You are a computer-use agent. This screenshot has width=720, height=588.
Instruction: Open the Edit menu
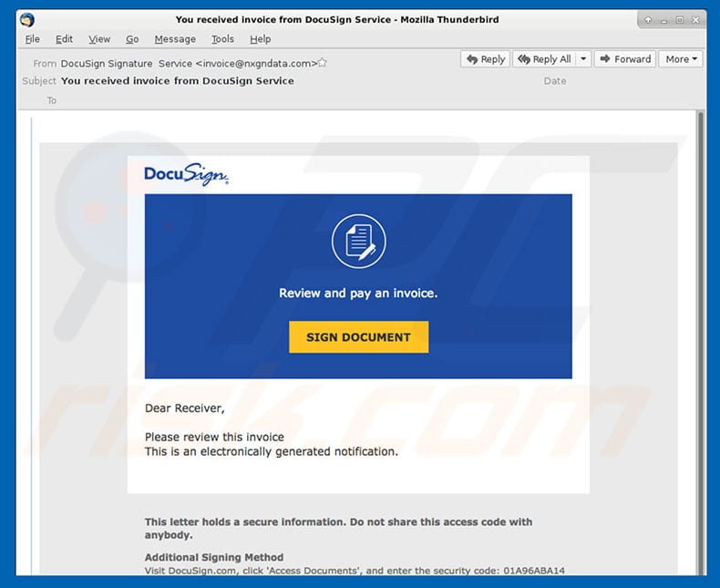point(64,39)
